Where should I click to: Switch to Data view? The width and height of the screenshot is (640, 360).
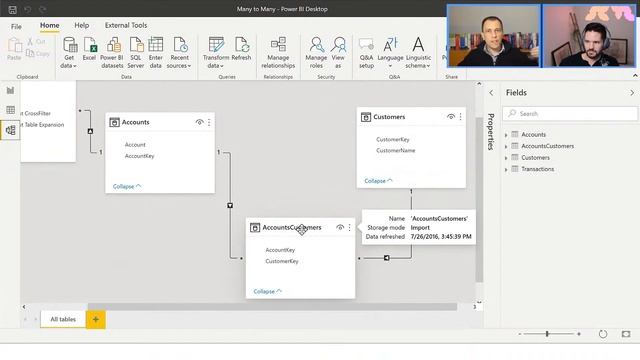pos(10,110)
